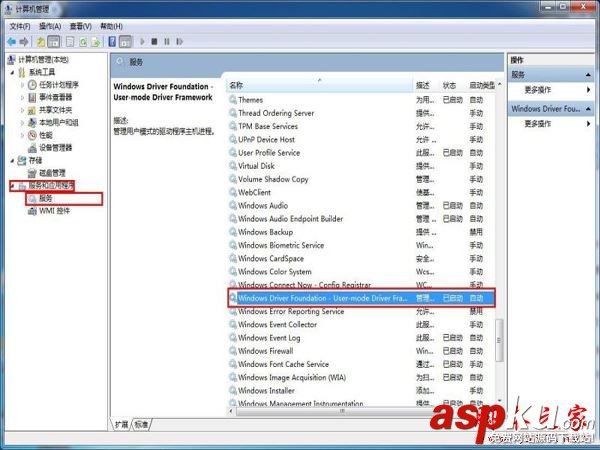
Task: Expand the 共享文件夹 node arrow
Action: (22, 110)
